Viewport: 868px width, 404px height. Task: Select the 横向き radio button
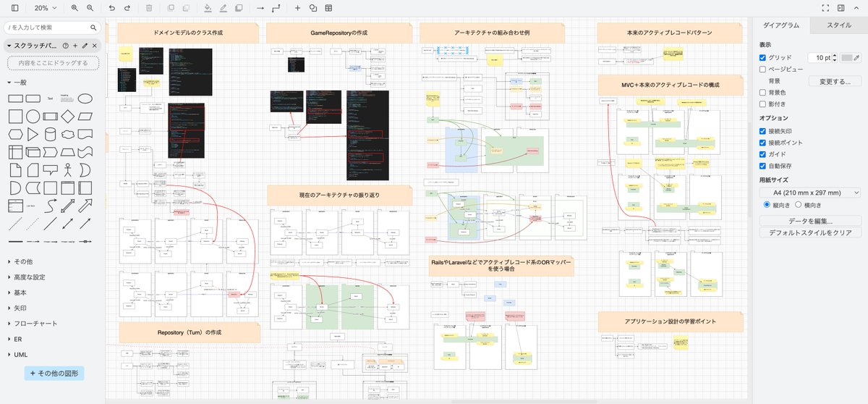point(799,205)
